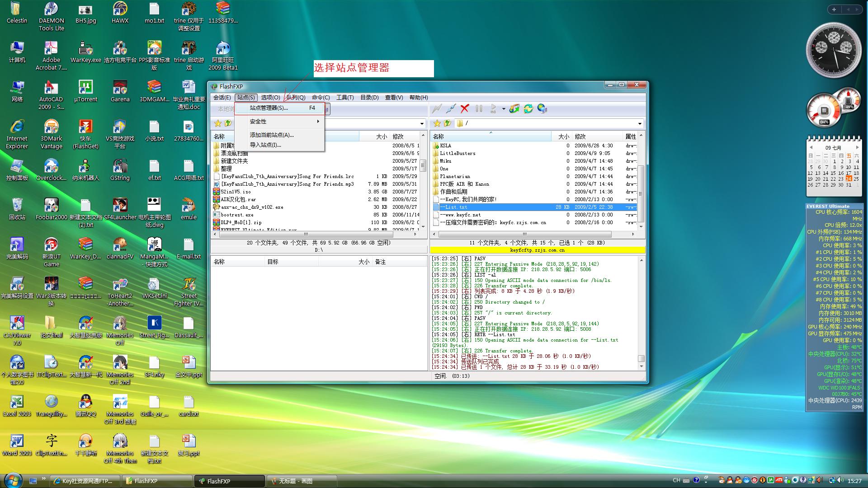Open the local path dropdown
This screenshot has height=488, width=868.
[422, 123]
